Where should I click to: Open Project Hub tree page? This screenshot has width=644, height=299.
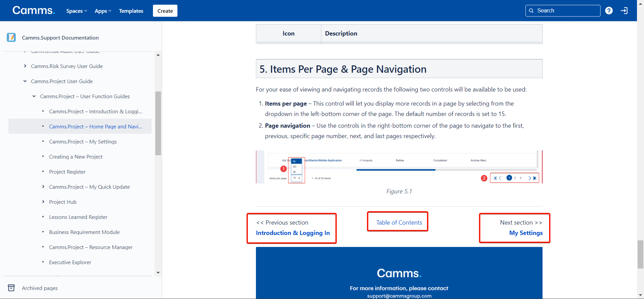coord(63,202)
